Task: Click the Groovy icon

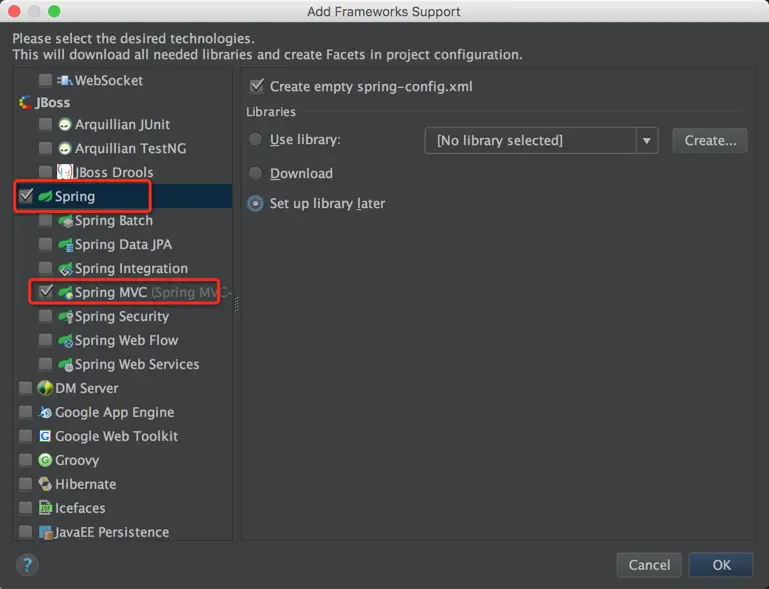Action: pyautogui.click(x=45, y=460)
